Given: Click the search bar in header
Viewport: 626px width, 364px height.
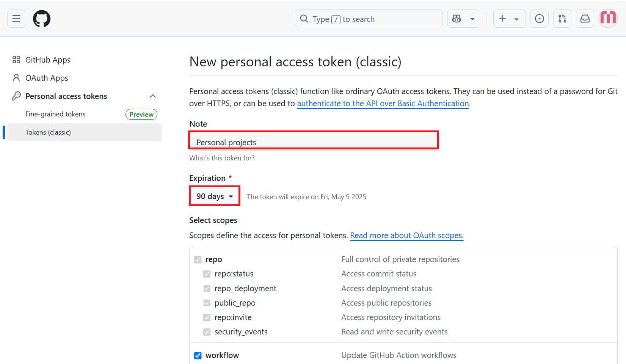Looking at the screenshot, I should (369, 19).
